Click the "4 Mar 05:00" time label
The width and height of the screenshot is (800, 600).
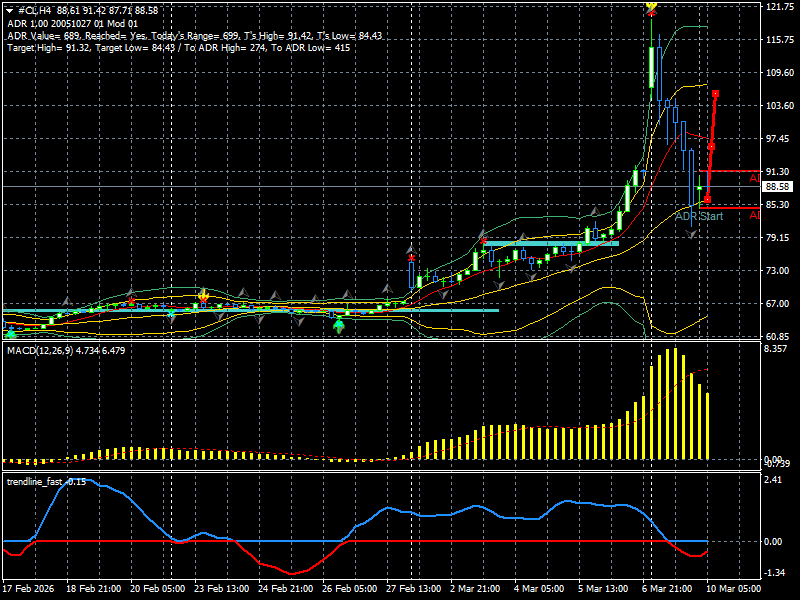click(x=539, y=588)
